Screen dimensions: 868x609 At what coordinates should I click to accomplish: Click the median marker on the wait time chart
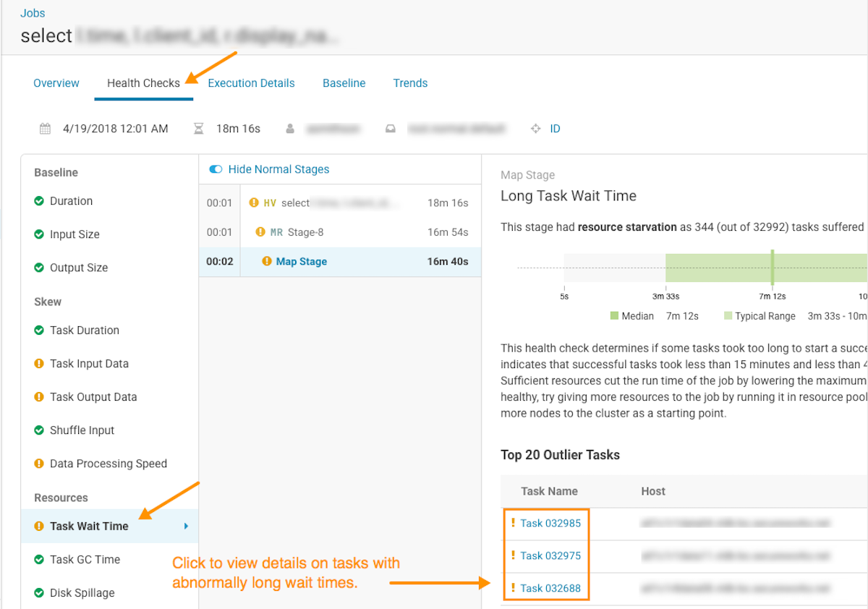(773, 267)
